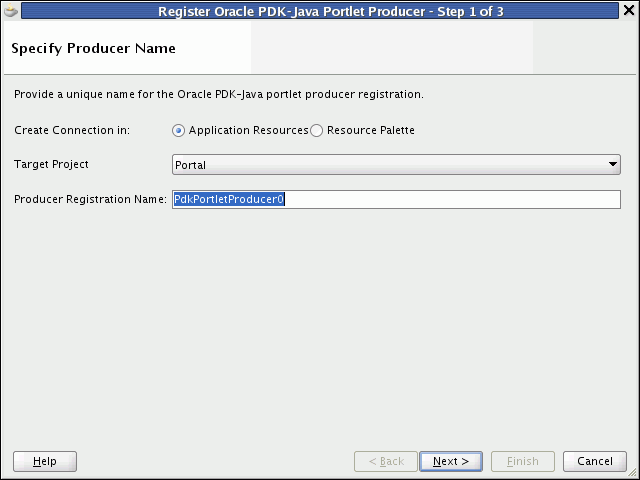Select the Application Resources radio button
640x480 pixels.
click(178, 131)
